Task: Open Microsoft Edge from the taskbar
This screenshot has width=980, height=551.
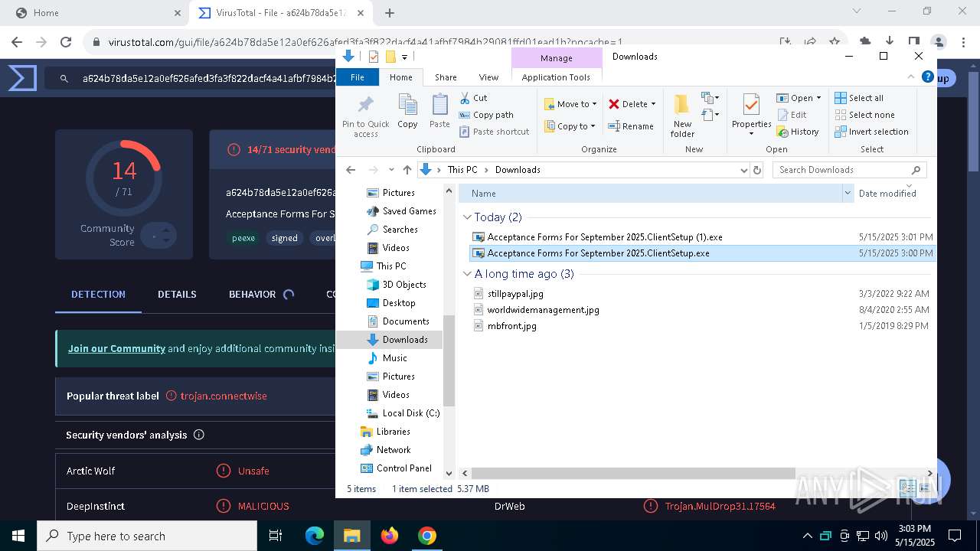Action: 315,536
